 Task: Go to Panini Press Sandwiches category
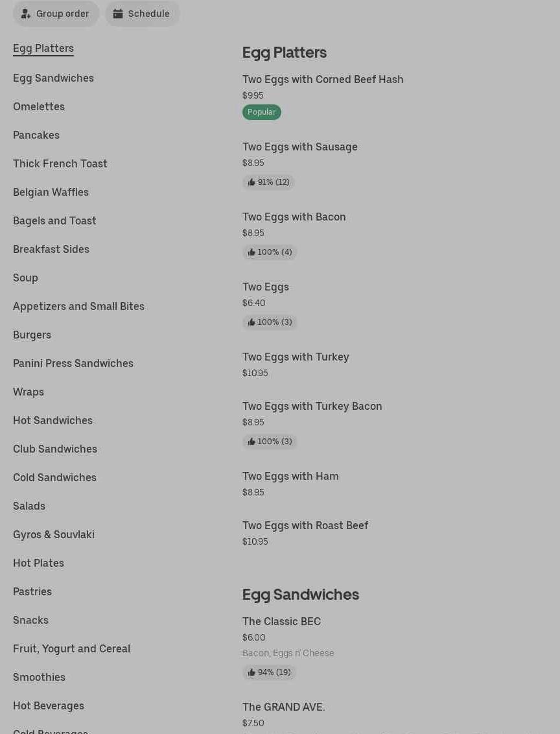tap(73, 363)
